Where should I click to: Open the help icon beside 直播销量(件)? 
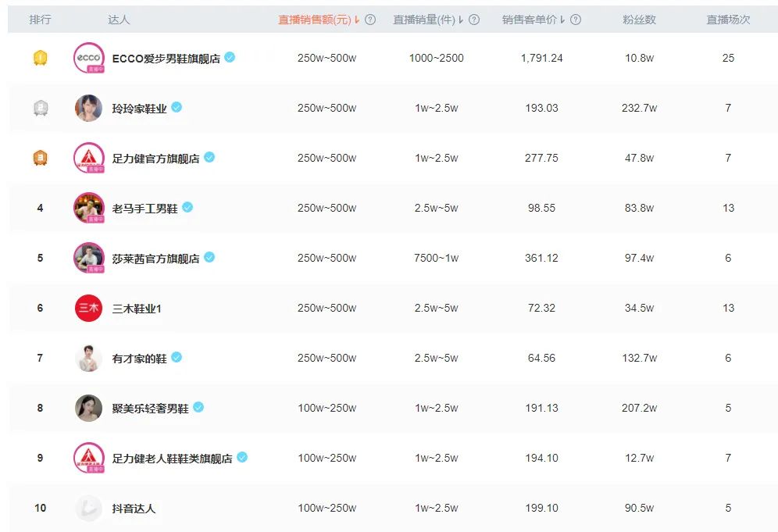pos(476,20)
